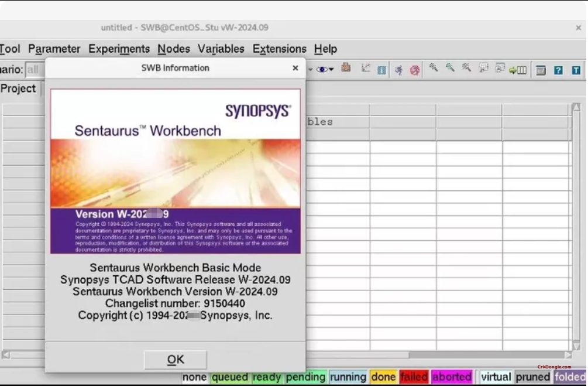The width and height of the screenshot is (588, 386).
Task: Click the vertical scrollbar up arrow
Action: coord(577,107)
